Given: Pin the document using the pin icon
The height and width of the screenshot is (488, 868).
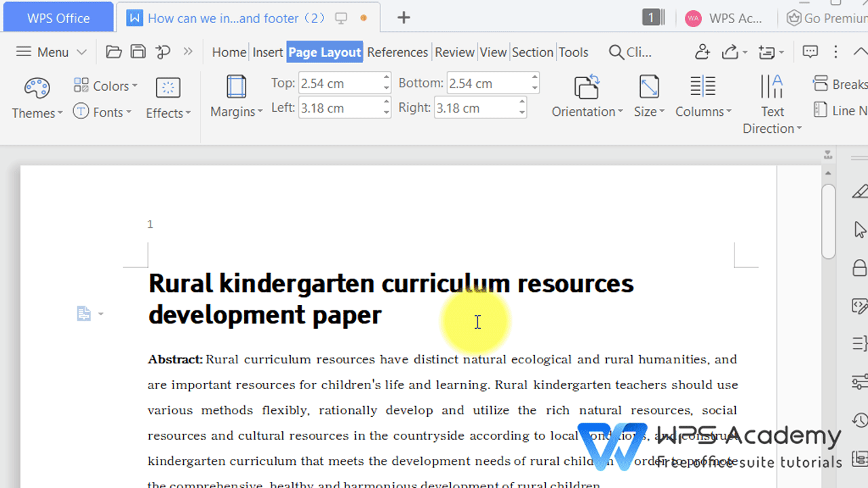Looking at the screenshot, I should (163, 51).
